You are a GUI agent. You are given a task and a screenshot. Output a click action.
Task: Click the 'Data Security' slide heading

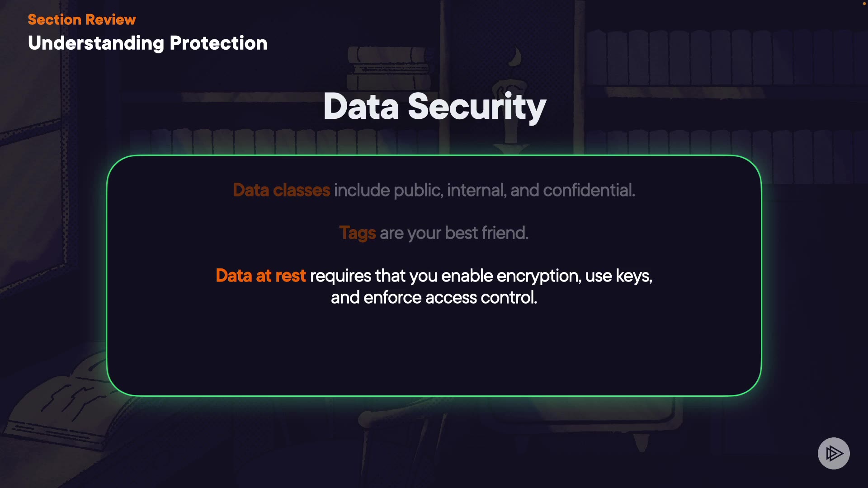434,107
